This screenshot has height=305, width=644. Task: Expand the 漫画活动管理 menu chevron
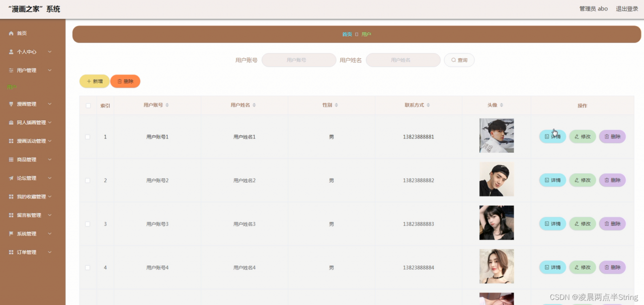(x=50, y=141)
